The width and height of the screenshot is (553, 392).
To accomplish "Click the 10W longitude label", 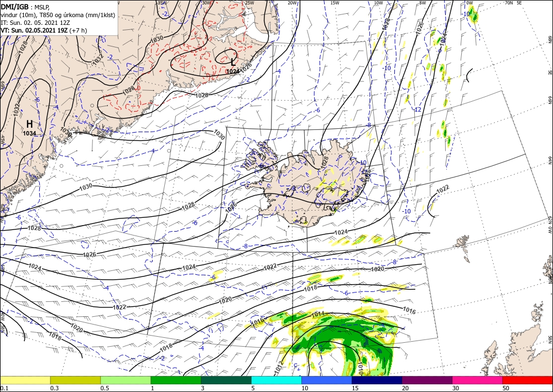I will pyautogui.click(x=378, y=3).
